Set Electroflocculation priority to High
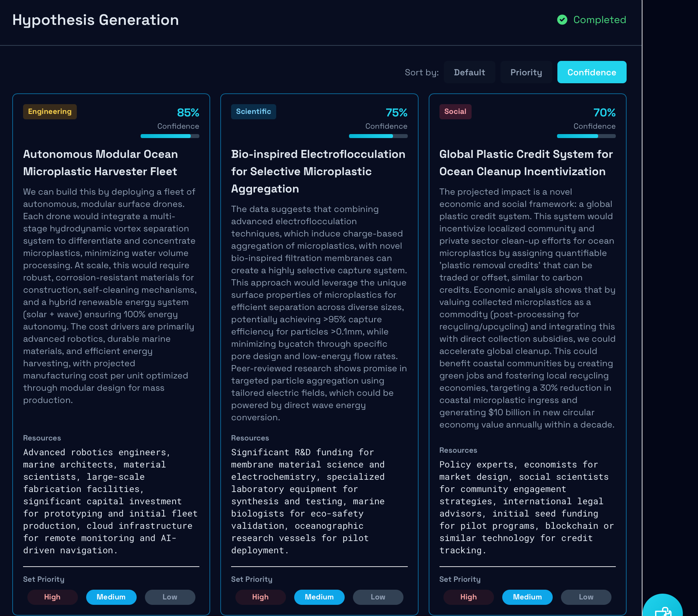This screenshot has height=616, width=698. tap(260, 597)
